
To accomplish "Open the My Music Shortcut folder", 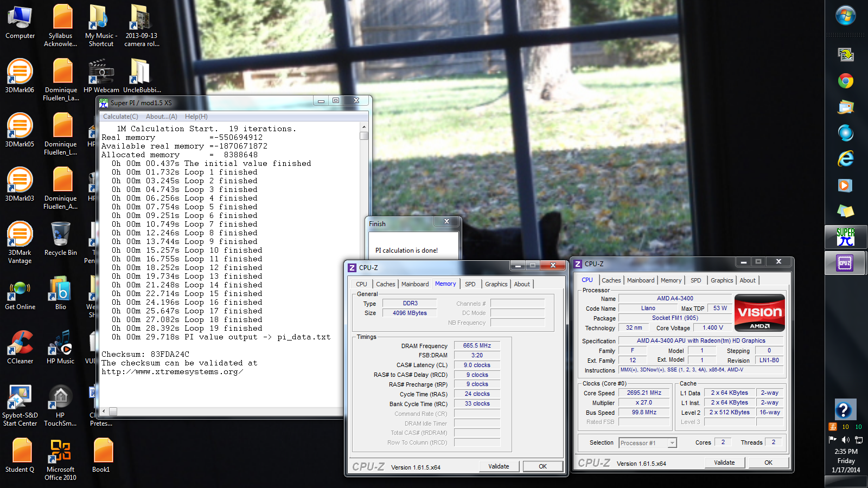I will [101, 25].
